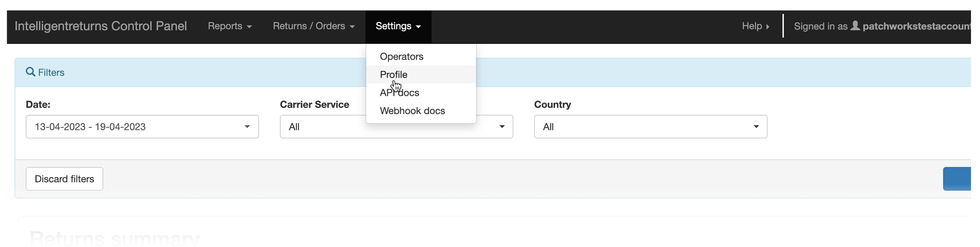Click the magnifier icon beside Filters
This screenshot has height=247, width=980.
pos(30,72)
